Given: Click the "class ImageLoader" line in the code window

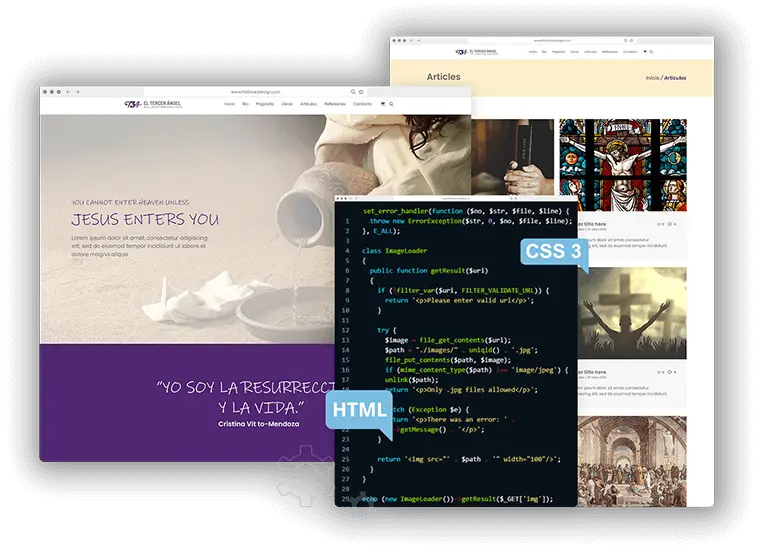Looking at the screenshot, I should (x=395, y=251).
